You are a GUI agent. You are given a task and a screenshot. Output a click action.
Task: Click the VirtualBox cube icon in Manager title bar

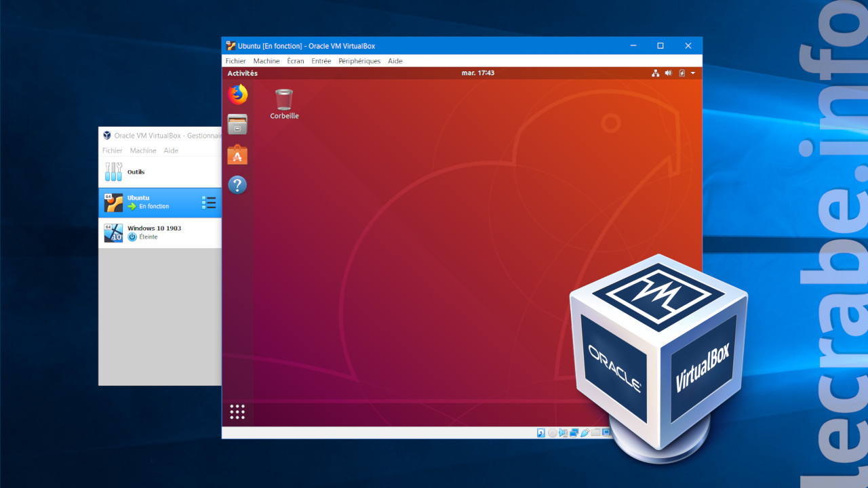click(107, 135)
